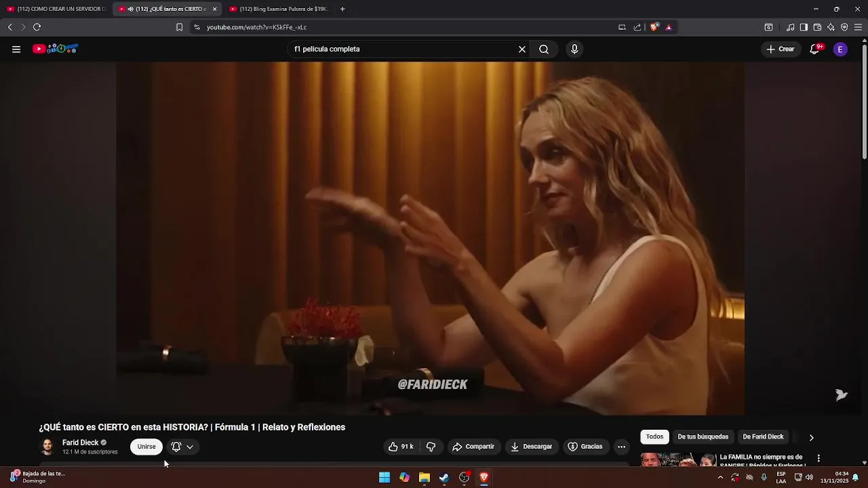
Task: Share the video via Compartir
Action: click(473, 447)
